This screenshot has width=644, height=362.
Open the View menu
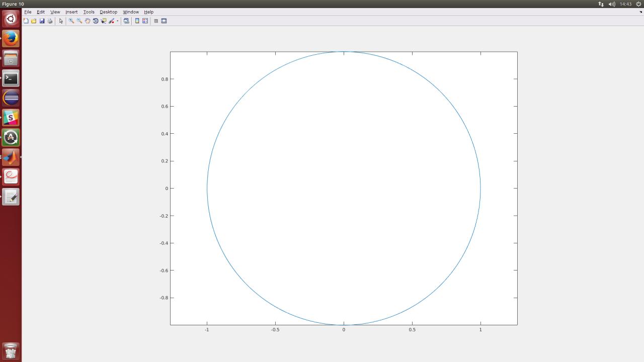pos(55,12)
